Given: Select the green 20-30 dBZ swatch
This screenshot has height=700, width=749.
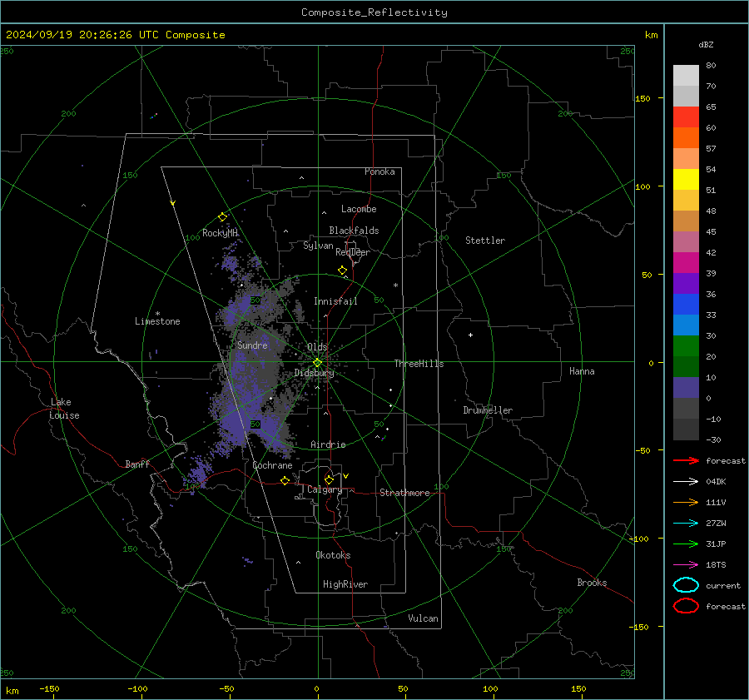Looking at the screenshot, I should point(686,346).
